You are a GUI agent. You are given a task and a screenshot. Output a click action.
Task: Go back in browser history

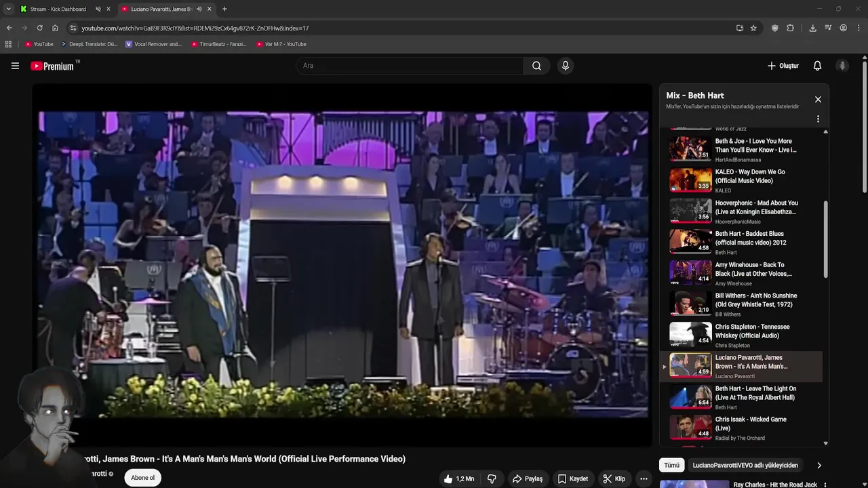(x=9, y=28)
